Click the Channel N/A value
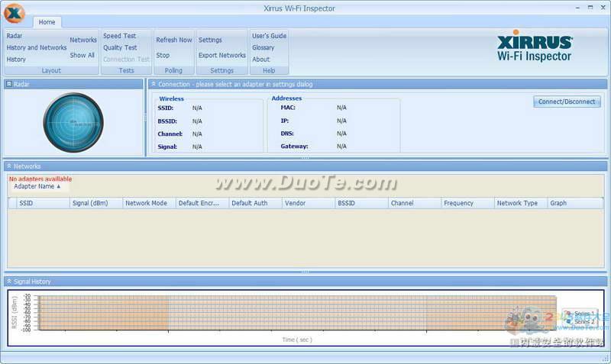This screenshot has height=364, width=611. click(197, 134)
